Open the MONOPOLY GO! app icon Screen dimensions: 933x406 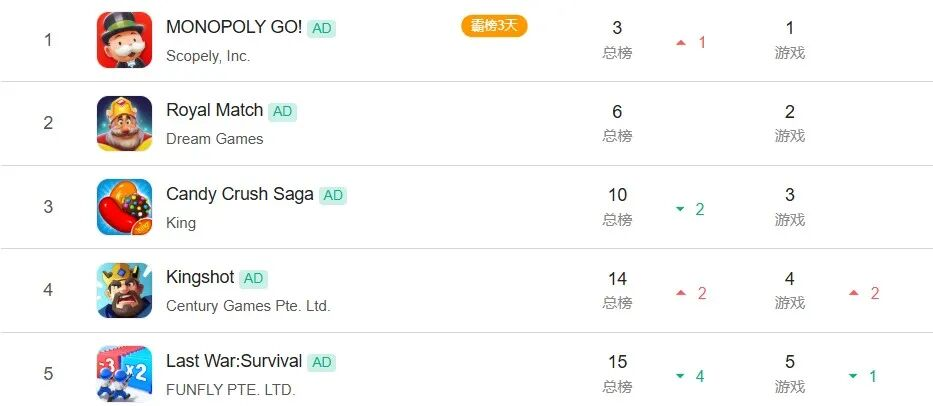pos(124,40)
